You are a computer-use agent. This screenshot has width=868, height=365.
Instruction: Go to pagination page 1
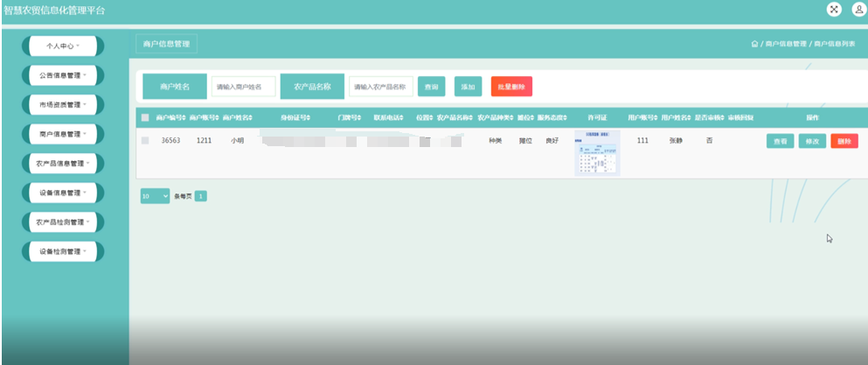201,196
